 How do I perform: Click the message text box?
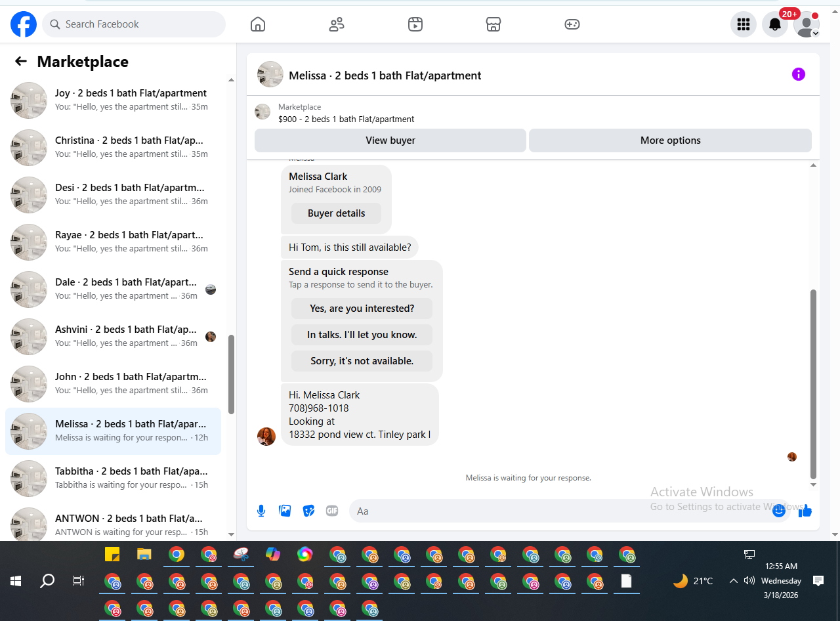570,511
